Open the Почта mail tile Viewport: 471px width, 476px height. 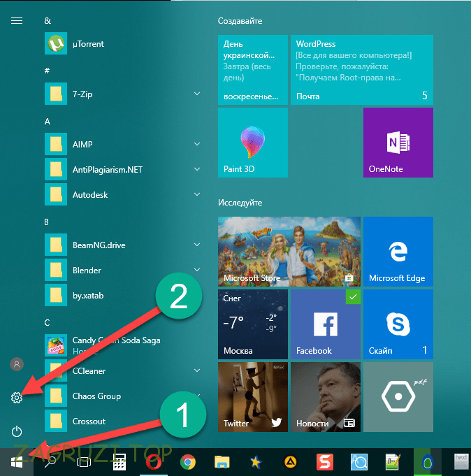[362, 70]
